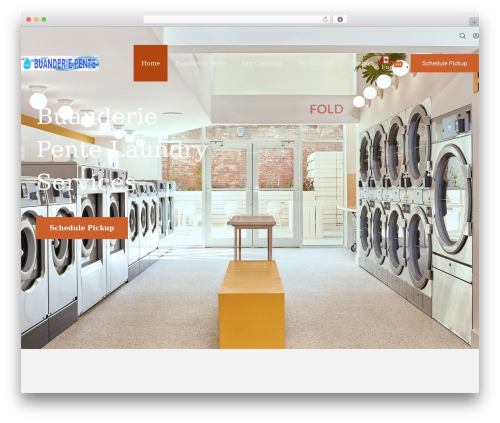500x423 pixels.
Task: Click the browser reload icon
Action: tap(325, 20)
